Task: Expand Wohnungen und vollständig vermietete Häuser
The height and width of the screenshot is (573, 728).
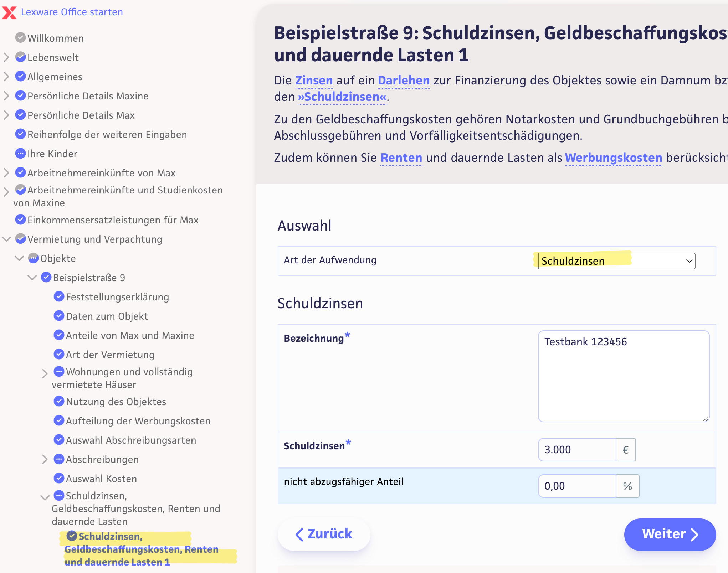Action: 45,373
